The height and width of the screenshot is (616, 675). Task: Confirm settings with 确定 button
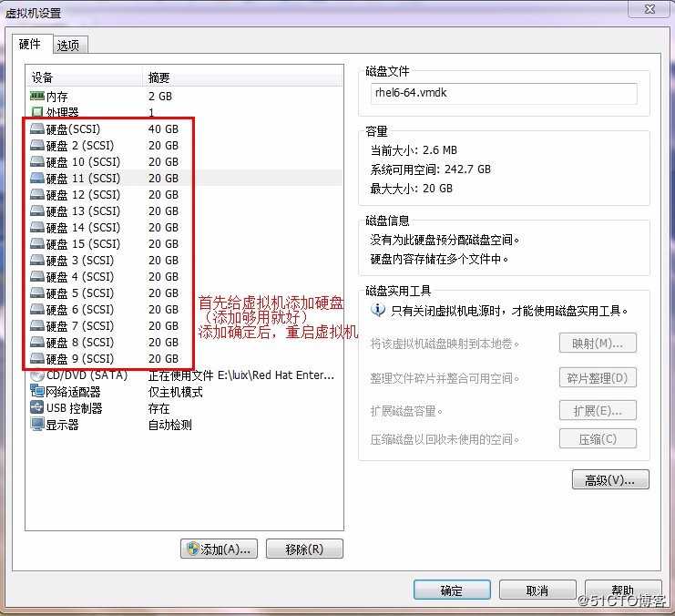pos(452,590)
